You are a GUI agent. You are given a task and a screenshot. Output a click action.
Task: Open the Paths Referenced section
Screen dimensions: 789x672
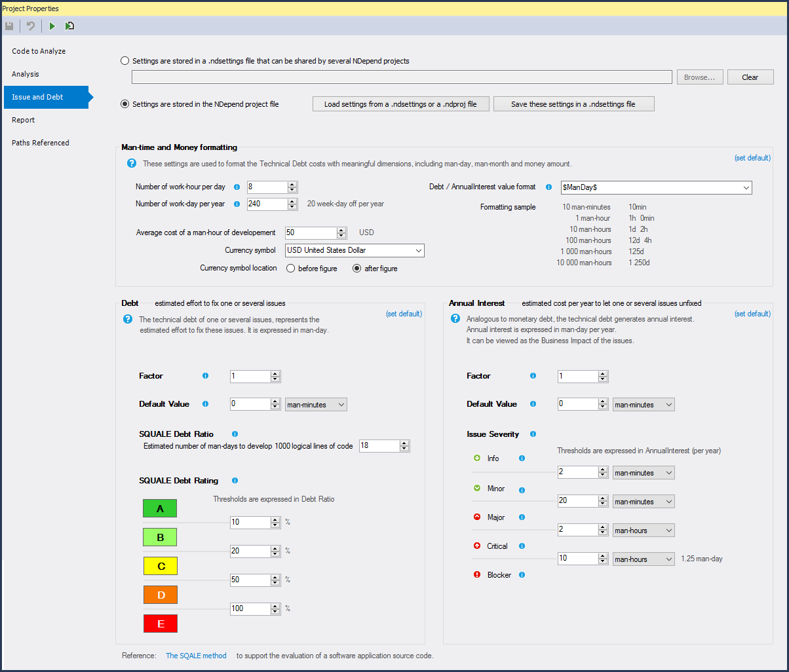[x=40, y=143]
